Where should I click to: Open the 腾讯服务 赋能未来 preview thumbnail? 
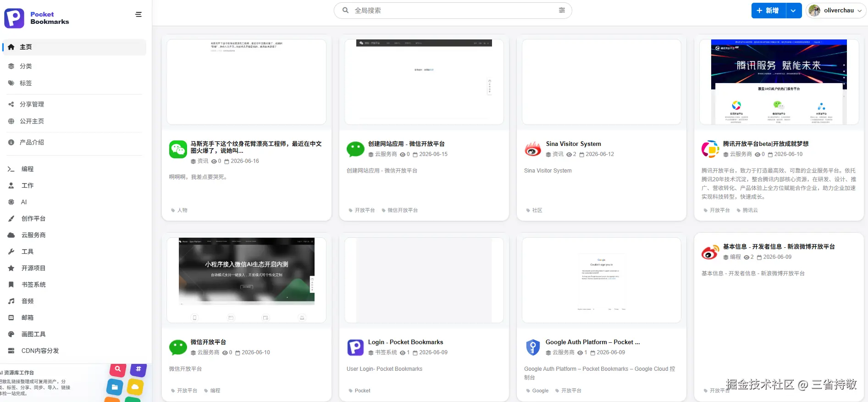pyautogui.click(x=779, y=82)
